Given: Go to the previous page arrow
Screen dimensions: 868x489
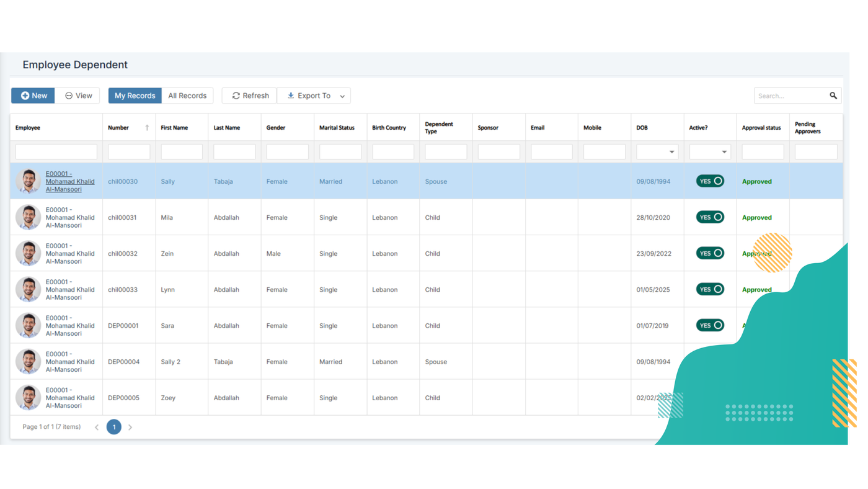Looking at the screenshot, I should pyautogui.click(x=97, y=427).
